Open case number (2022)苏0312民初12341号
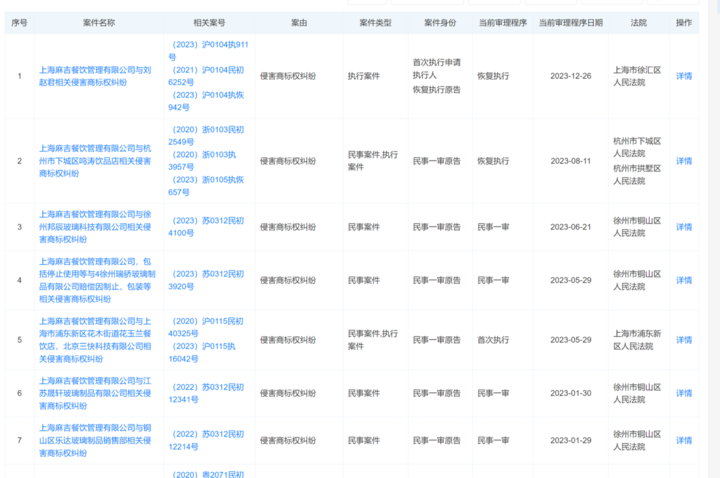 click(x=206, y=393)
